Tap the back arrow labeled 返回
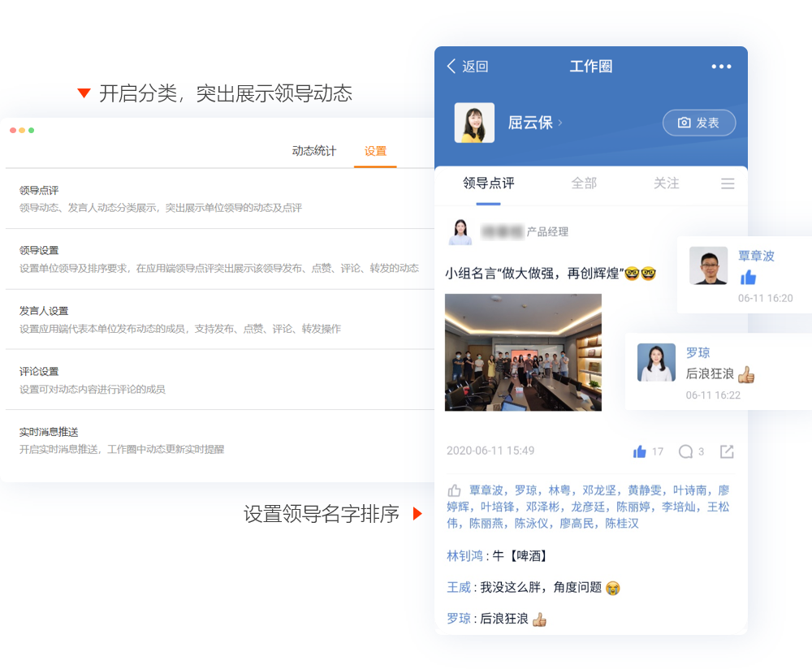The width and height of the screenshot is (812, 669). coord(467,67)
